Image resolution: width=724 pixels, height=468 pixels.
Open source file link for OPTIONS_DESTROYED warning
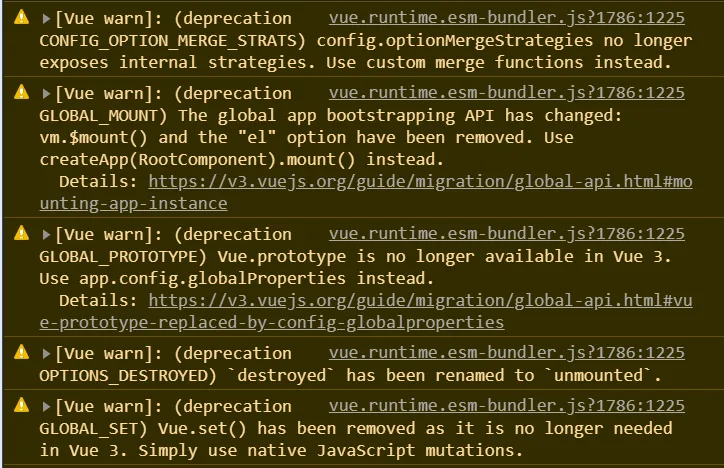tap(507, 353)
